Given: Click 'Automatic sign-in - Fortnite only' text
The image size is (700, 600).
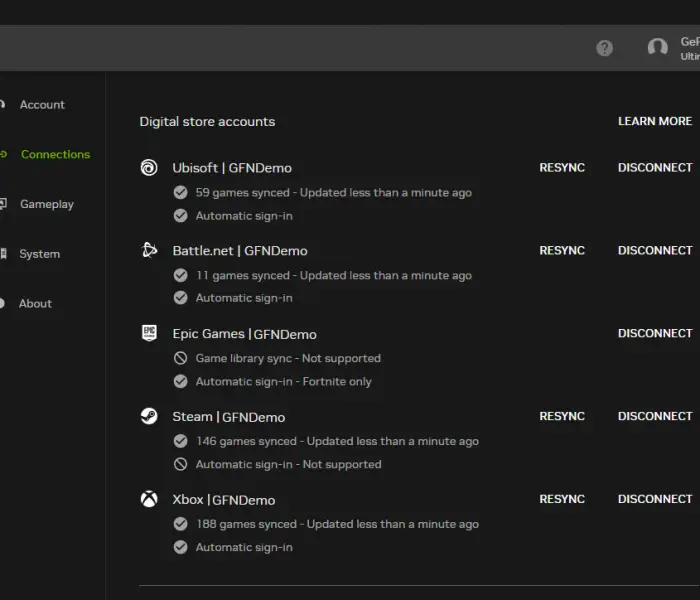Looking at the screenshot, I should point(283,382).
